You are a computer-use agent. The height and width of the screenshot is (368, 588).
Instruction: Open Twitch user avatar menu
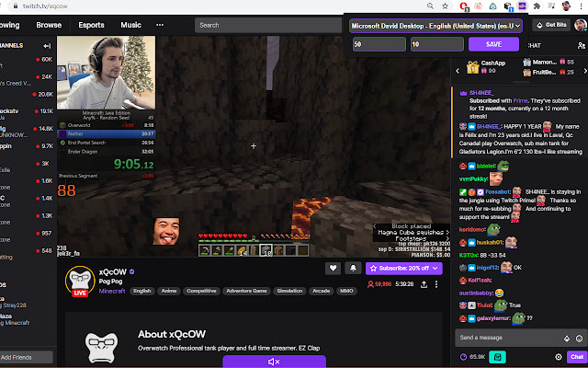click(581, 25)
